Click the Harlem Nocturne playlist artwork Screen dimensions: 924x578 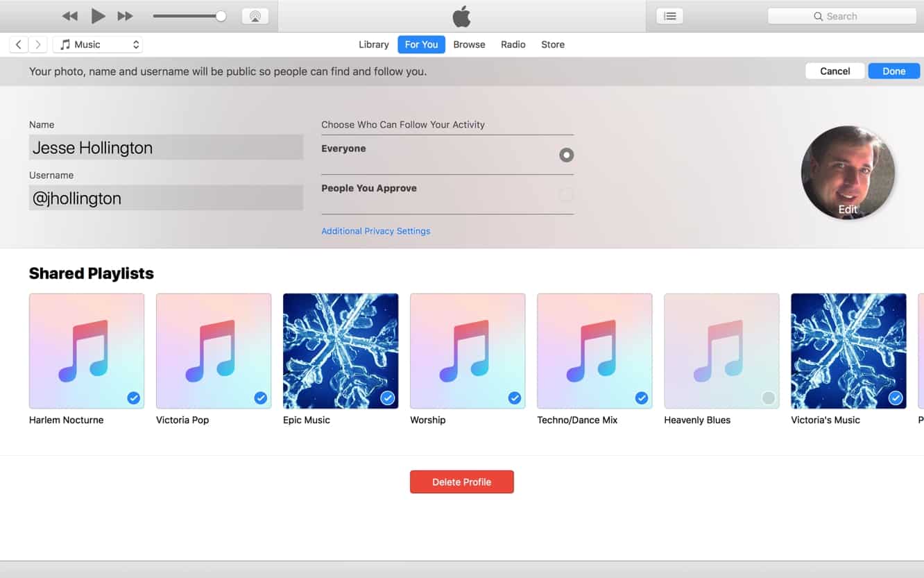coord(87,351)
